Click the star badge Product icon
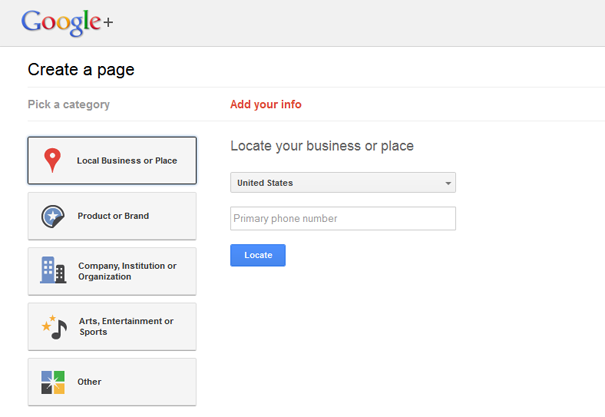605x417 pixels. pos(53,216)
